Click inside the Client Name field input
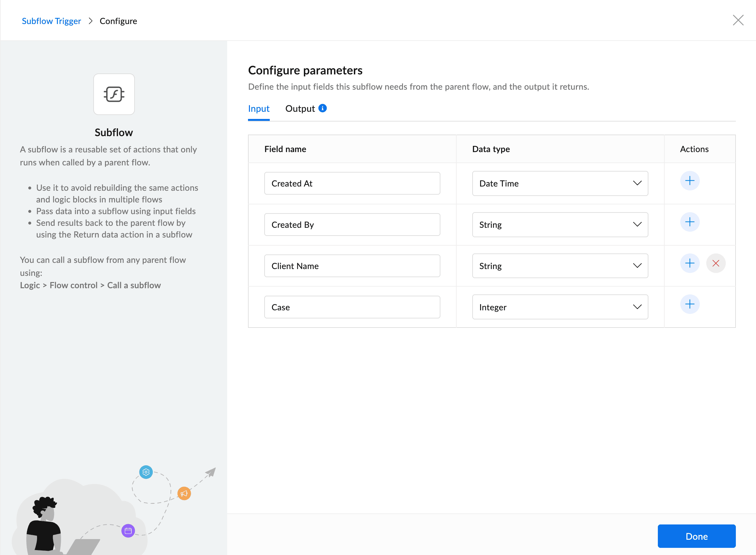The width and height of the screenshot is (756, 555). tap(352, 266)
